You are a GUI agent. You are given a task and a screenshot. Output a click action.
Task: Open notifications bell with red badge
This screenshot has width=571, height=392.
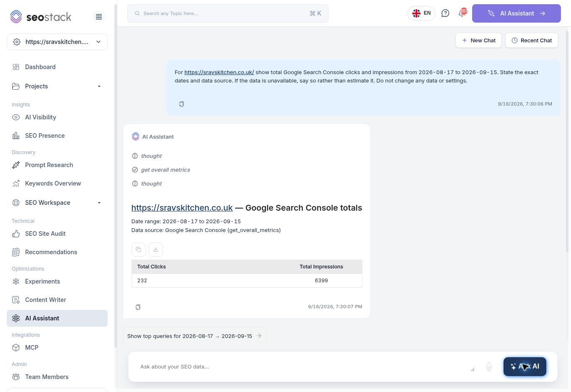pos(462,13)
